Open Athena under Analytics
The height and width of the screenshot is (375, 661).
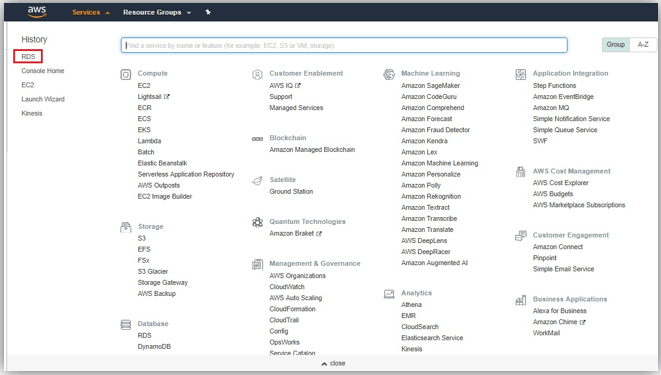coord(411,305)
